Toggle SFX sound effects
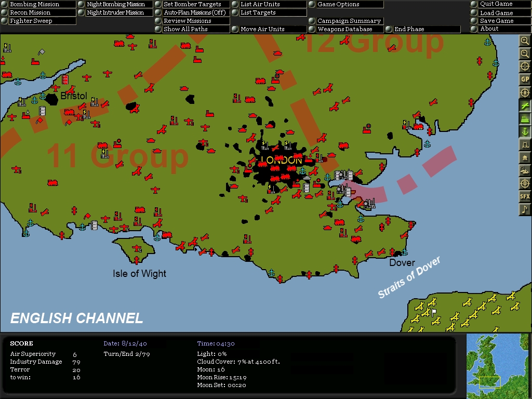Screen dimensions: 532x399 pyautogui.click(x=525, y=196)
